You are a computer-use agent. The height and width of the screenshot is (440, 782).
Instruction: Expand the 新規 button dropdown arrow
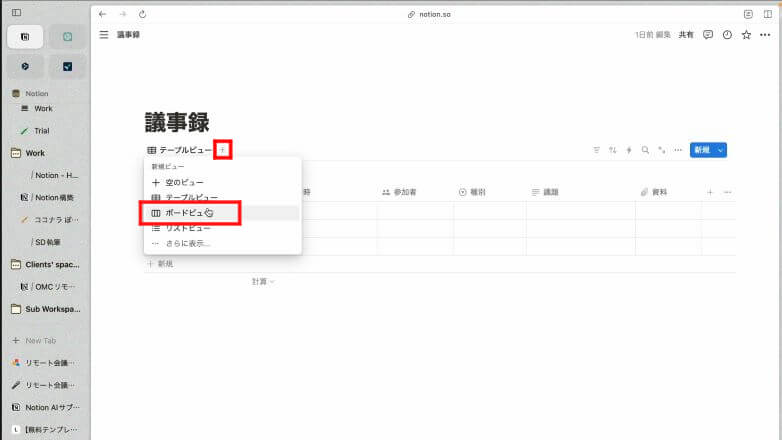(720, 150)
